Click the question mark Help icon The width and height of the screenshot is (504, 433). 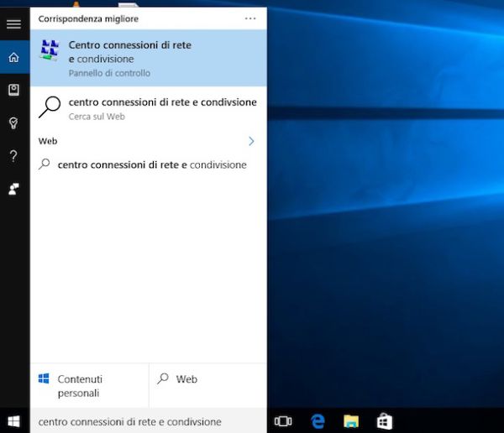coord(13,156)
